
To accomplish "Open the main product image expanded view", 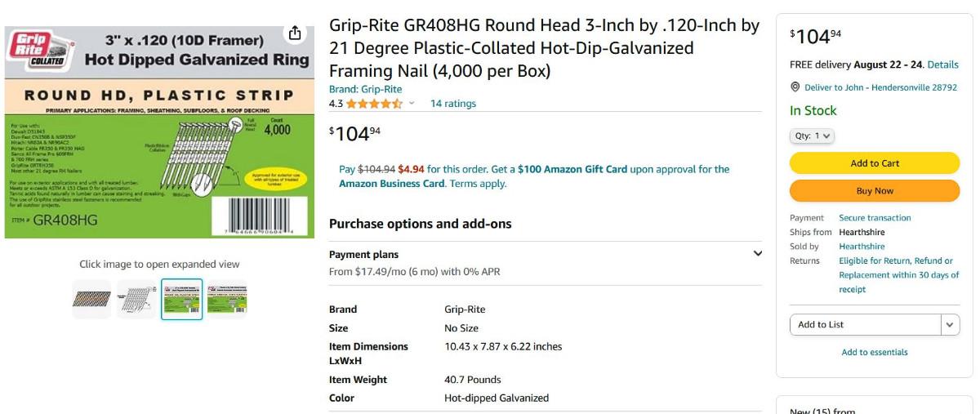I will pyautogui.click(x=159, y=132).
